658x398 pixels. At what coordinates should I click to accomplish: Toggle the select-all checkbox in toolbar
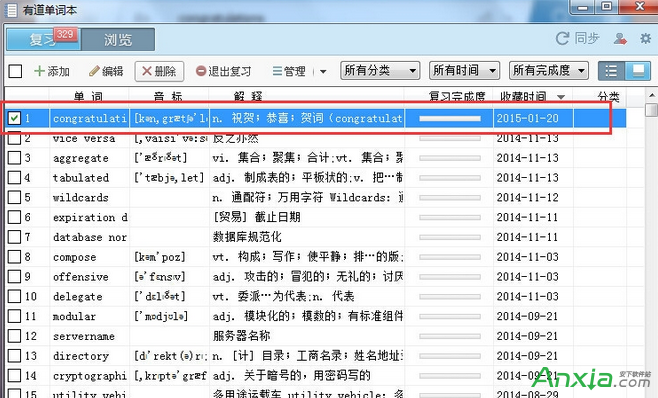pyautogui.click(x=16, y=71)
